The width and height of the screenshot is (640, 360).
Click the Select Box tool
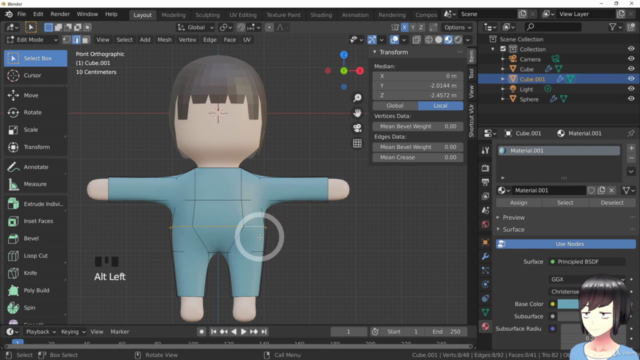[36, 58]
